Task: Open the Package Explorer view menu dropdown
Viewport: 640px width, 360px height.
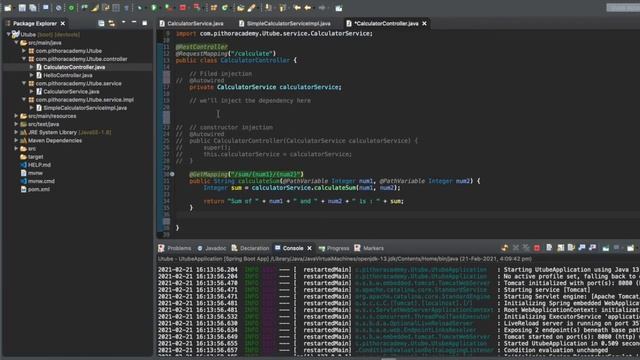Action: (x=124, y=23)
